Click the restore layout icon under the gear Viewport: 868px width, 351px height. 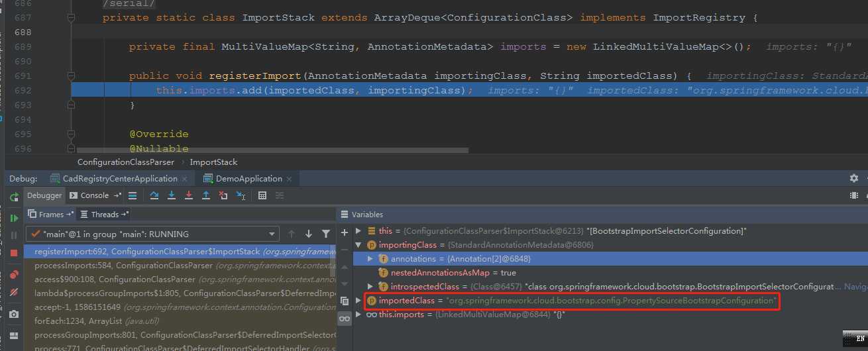pyautogui.click(x=853, y=195)
